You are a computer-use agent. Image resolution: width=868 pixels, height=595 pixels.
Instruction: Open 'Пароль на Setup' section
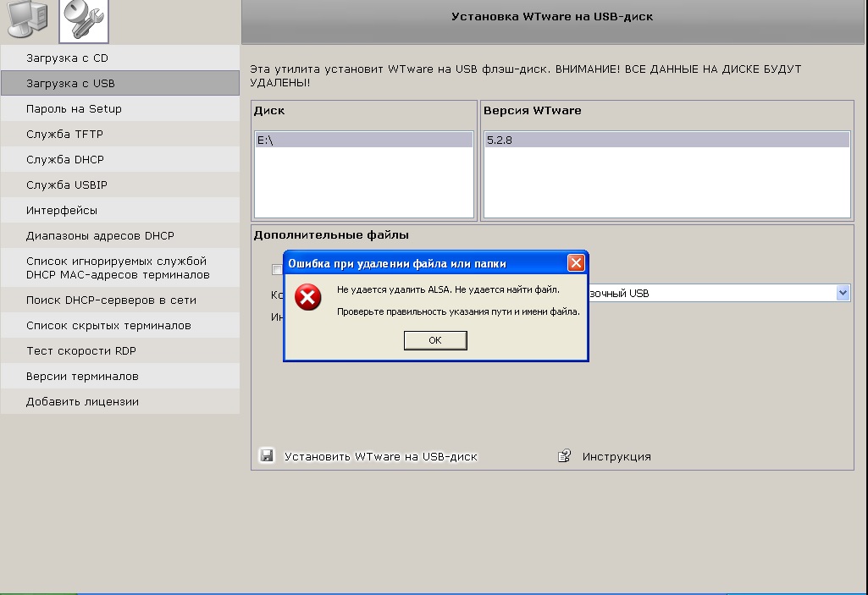tap(74, 109)
